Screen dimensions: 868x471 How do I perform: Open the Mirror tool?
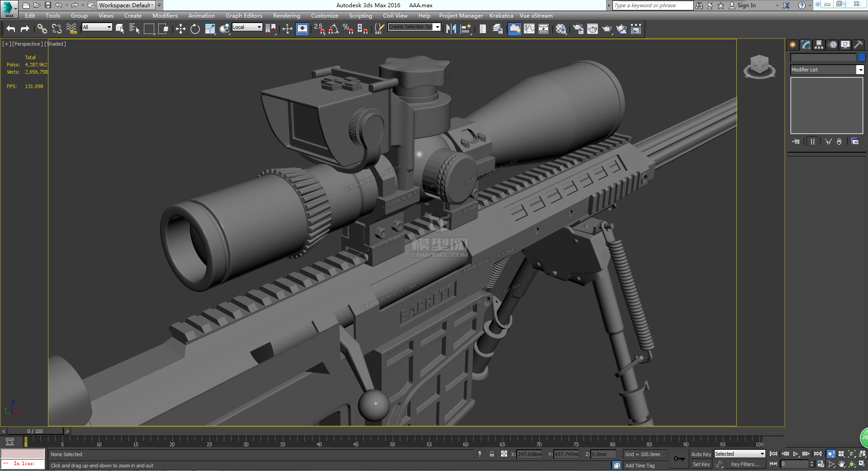pos(451,29)
